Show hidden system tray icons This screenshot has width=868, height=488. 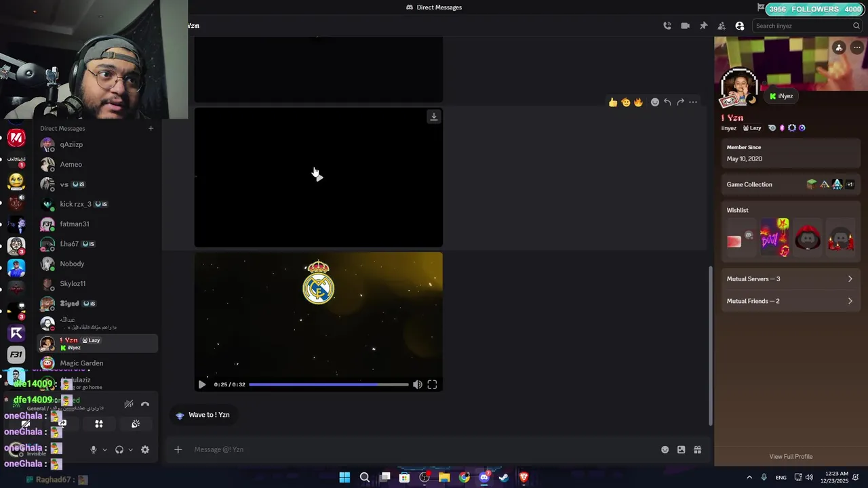[x=749, y=477]
